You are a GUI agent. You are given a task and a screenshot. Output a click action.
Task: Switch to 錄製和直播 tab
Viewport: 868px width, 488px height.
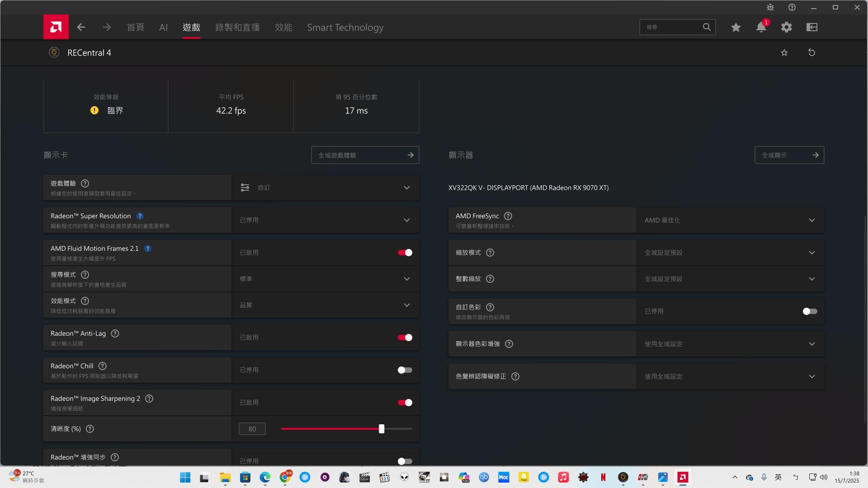[237, 27]
